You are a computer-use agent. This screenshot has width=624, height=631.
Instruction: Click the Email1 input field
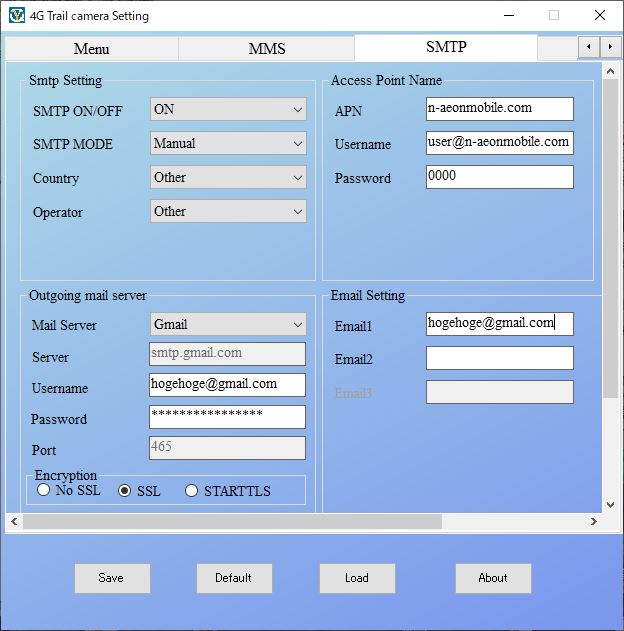pyautogui.click(x=500, y=324)
